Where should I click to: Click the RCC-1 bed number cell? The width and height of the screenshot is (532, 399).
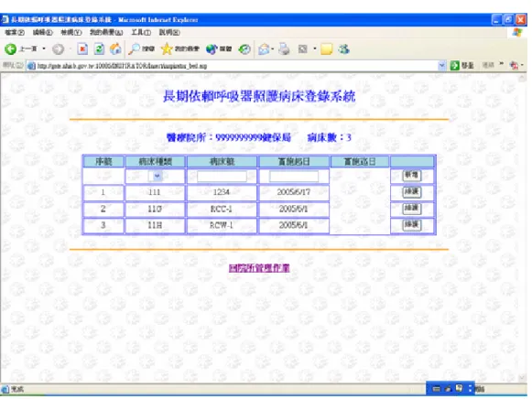click(222, 209)
